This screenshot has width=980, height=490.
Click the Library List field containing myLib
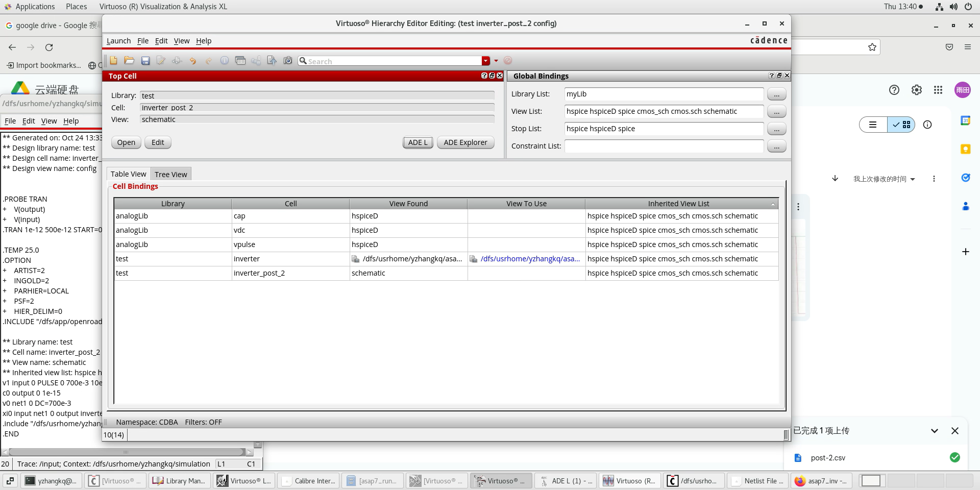pos(664,94)
